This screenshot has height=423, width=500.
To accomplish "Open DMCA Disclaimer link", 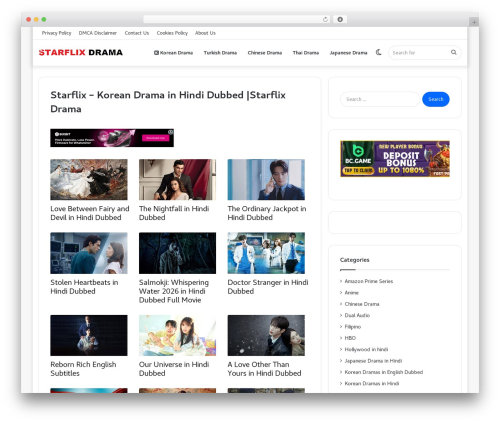I will point(98,33).
